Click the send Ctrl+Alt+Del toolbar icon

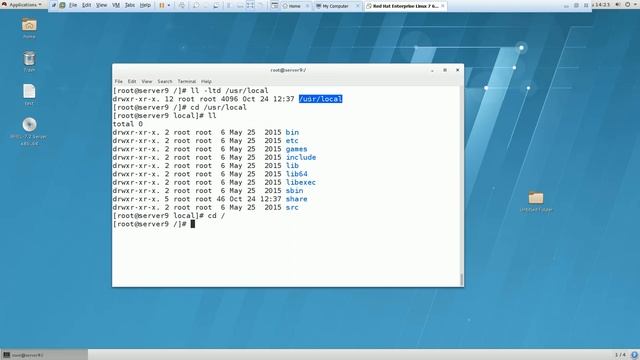[x=182, y=5]
